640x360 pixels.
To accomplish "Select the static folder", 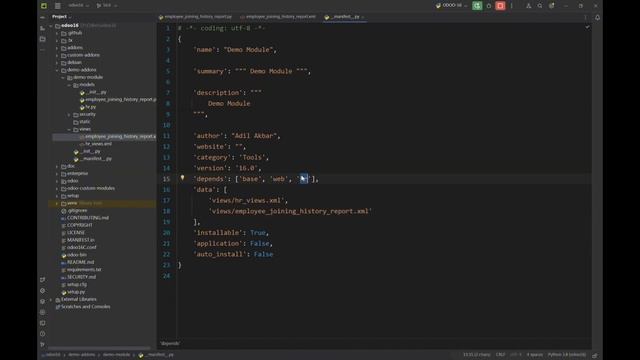I will tap(82, 122).
